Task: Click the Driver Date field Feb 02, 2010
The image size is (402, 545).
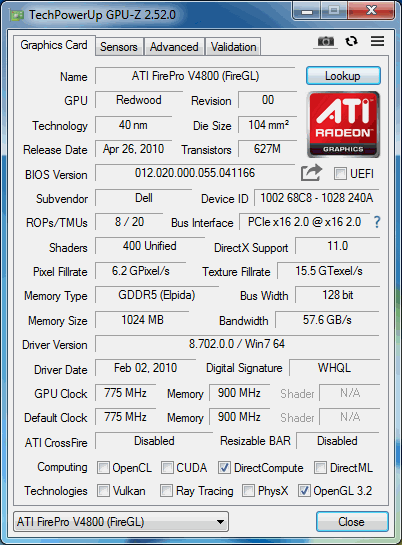Action: (146, 368)
